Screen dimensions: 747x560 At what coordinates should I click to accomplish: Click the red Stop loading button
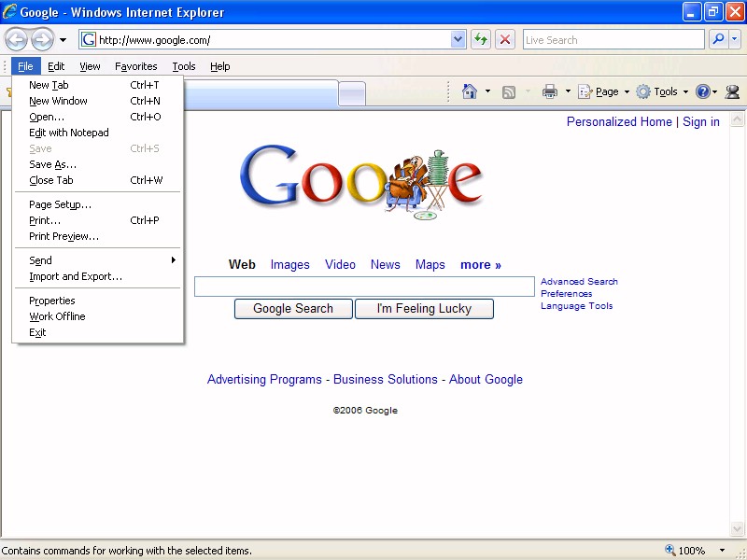pyautogui.click(x=505, y=39)
